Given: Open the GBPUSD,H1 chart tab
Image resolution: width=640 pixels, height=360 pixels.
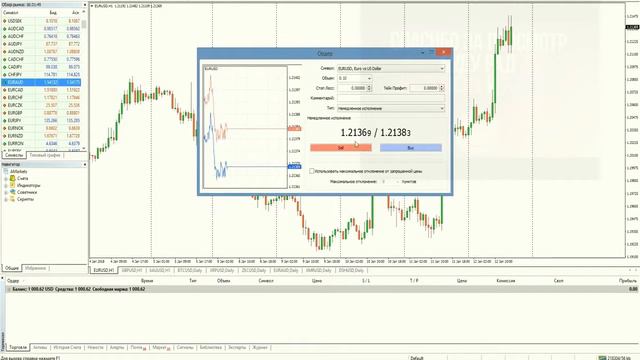Looking at the screenshot, I should tap(132, 271).
